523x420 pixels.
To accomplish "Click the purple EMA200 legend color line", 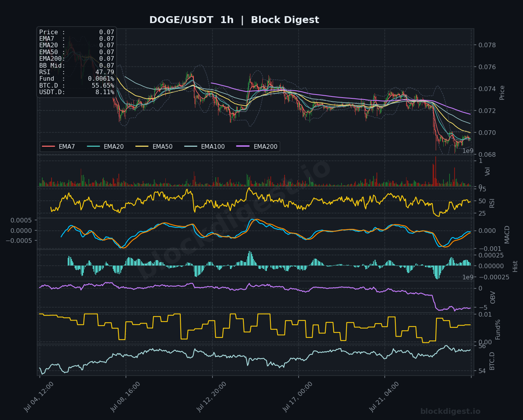I will pos(243,146).
